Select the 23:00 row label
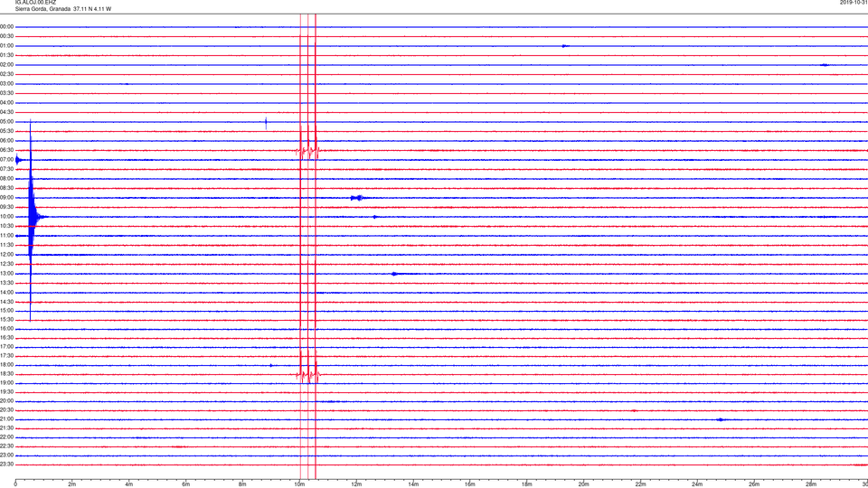 pyautogui.click(x=6, y=455)
